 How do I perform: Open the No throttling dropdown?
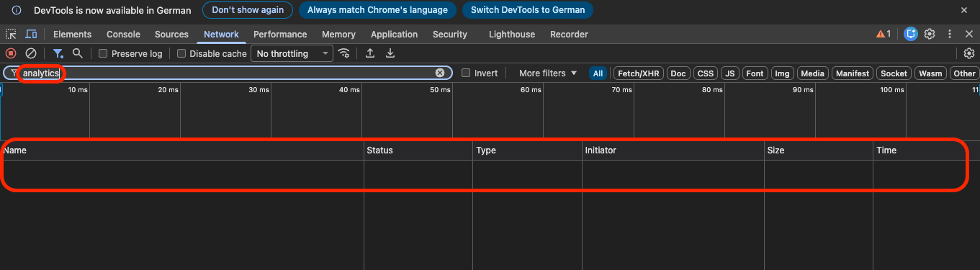point(292,53)
